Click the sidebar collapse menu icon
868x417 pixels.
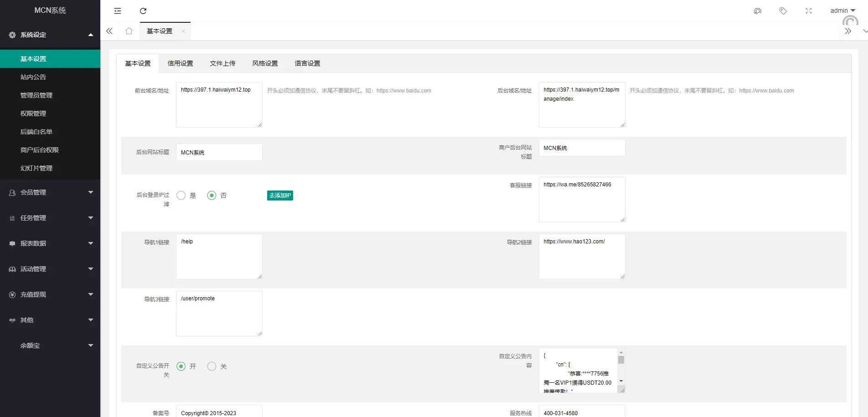pyautogui.click(x=118, y=11)
